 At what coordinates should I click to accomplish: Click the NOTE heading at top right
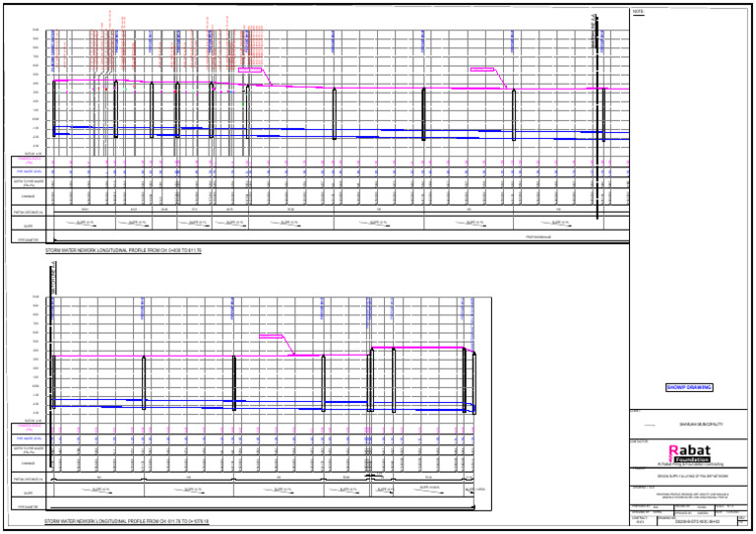pyautogui.click(x=638, y=12)
